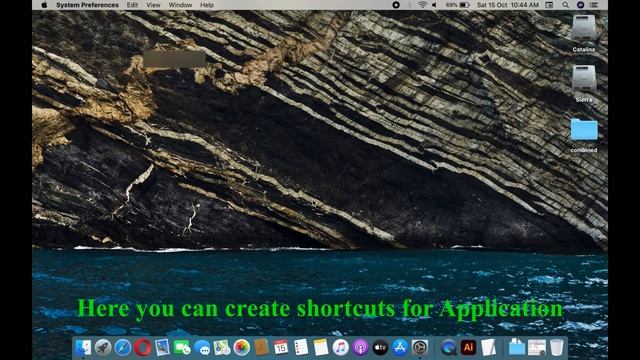640x360 pixels.
Task: Open the Preview app in the Dock
Action: pos(162,348)
